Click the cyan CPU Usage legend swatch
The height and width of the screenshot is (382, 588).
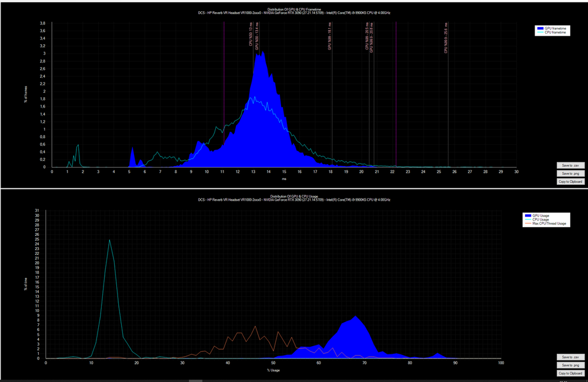click(528, 220)
